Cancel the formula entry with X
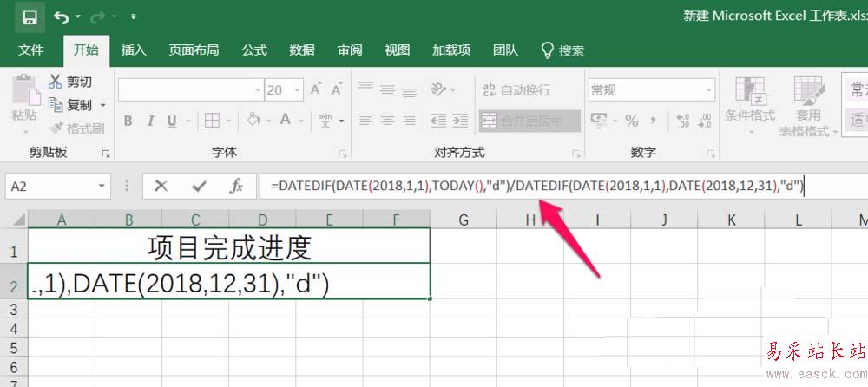This screenshot has height=387, width=868. point(161,186)
